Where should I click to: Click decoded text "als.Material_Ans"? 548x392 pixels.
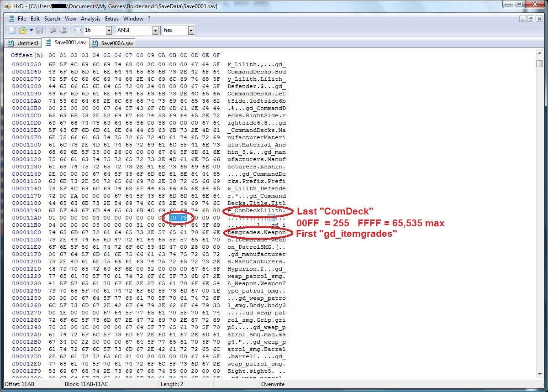(x=256, y=145)
